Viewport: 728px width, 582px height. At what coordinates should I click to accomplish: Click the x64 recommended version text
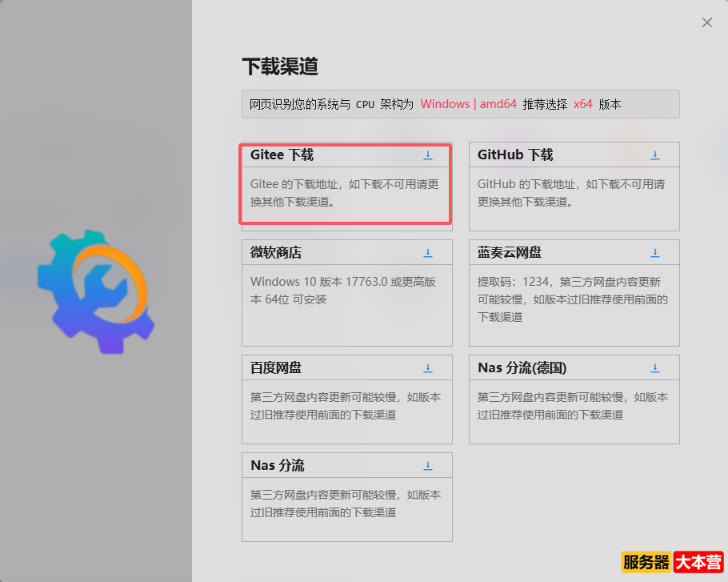click(582, 104)
